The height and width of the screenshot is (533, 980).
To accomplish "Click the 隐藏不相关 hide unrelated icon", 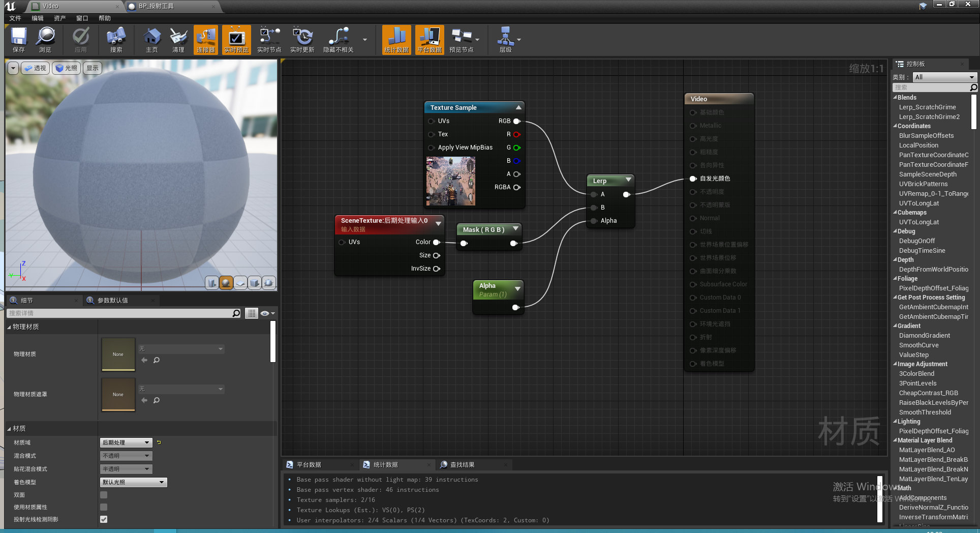I will [339, 40].
